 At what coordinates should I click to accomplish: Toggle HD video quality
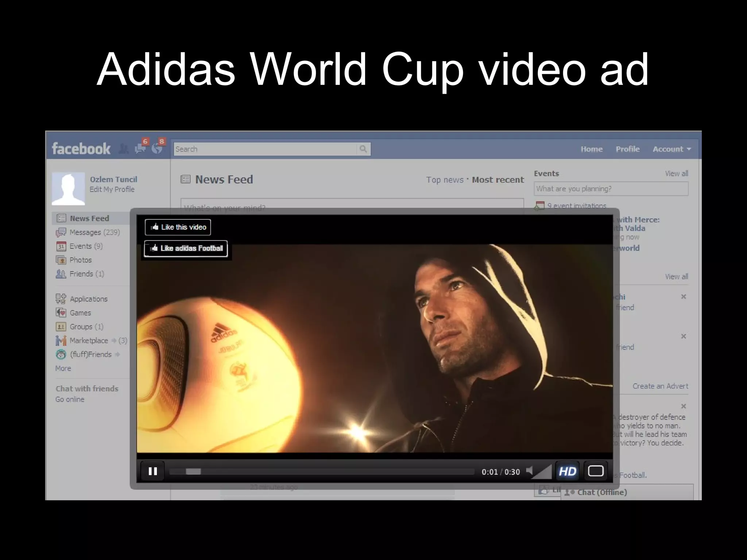point(568,471)
